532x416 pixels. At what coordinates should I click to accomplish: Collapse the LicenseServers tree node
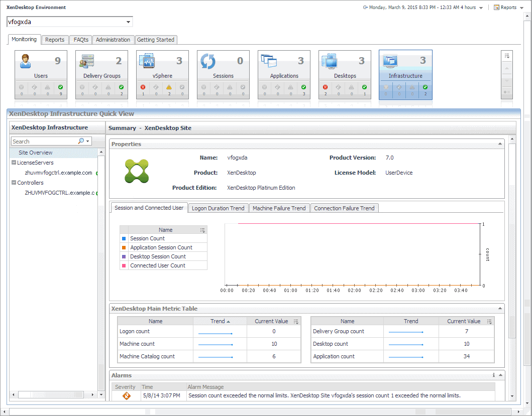tap(14, 163)
